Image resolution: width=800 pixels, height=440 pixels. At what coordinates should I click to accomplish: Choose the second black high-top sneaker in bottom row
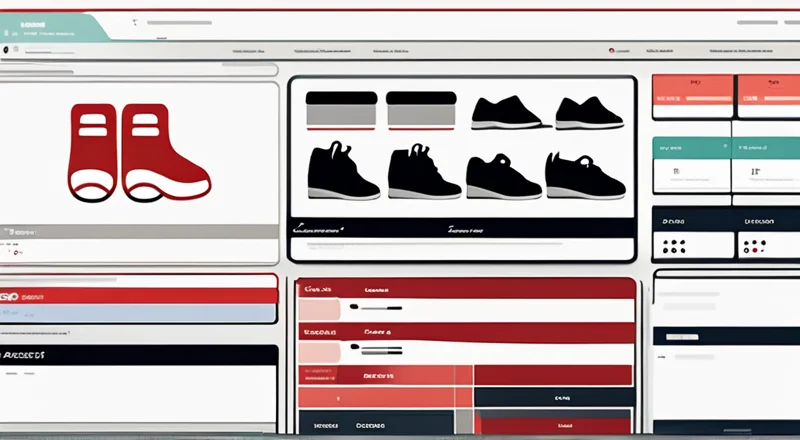(x=424, y=171)
